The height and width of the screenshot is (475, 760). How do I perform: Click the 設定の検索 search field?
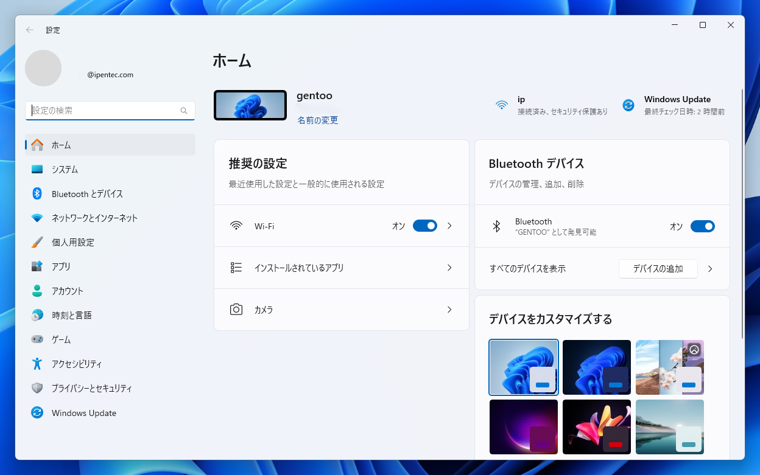[x=110, y=111]
